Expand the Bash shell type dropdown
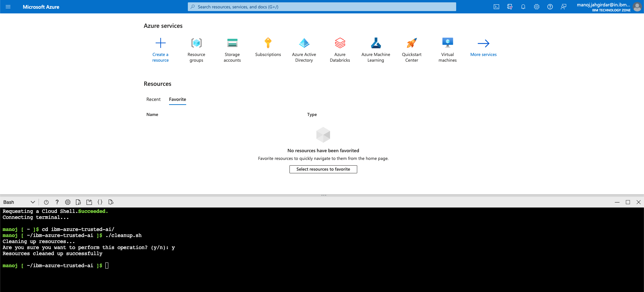This screenshot has width=644, height=292. click(x=19, y=202)
